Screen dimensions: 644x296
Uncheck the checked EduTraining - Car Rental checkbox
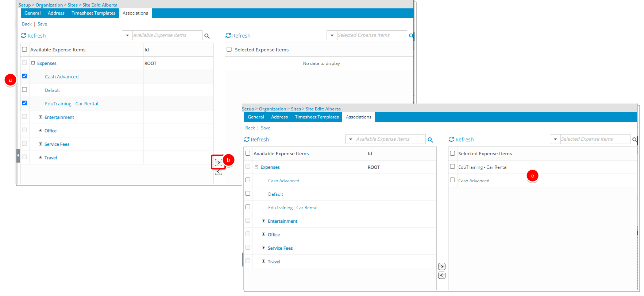pos(24,103)
